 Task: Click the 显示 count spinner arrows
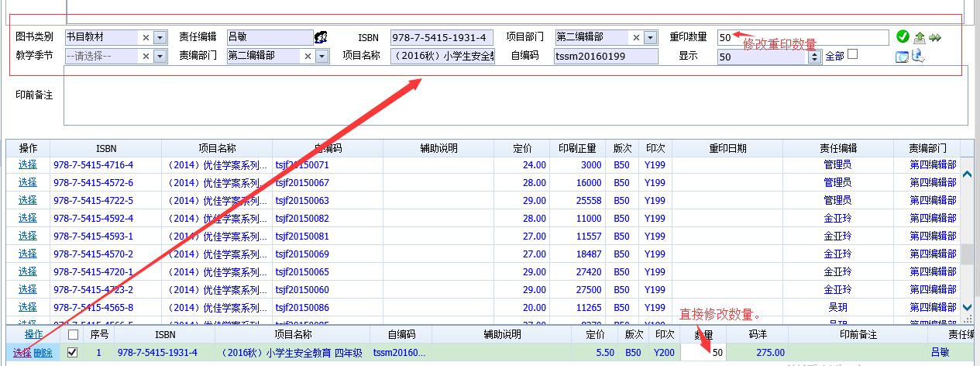pos(815,57)
